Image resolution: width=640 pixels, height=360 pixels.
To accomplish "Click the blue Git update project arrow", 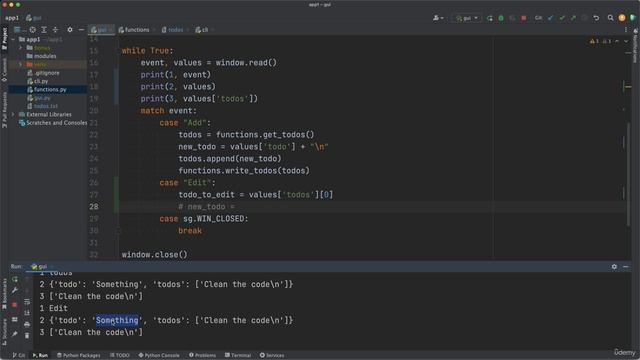I will tap(551, 18).
